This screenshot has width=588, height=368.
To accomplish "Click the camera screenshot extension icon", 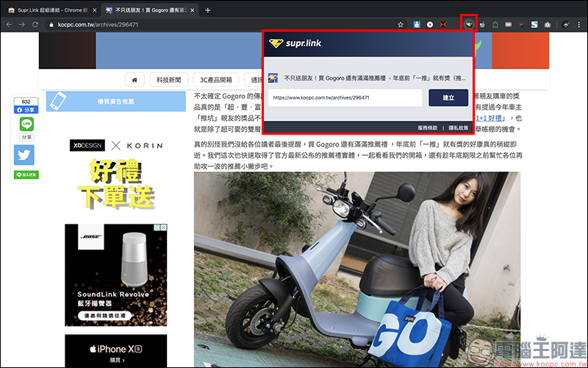I will (x=548, y=24).
